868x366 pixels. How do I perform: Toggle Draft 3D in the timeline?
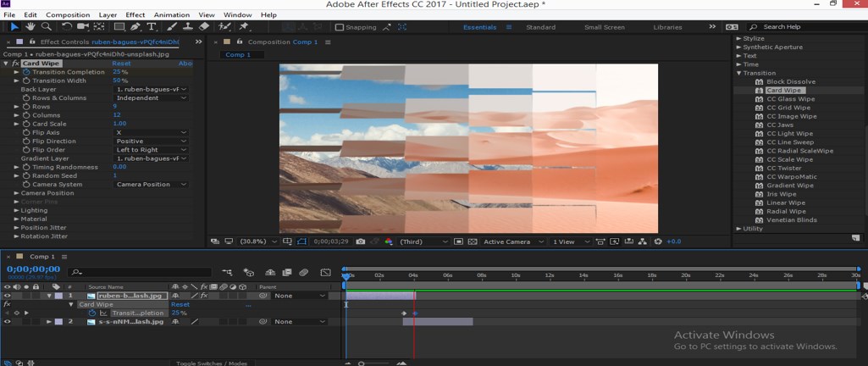(x=249, y=272)
